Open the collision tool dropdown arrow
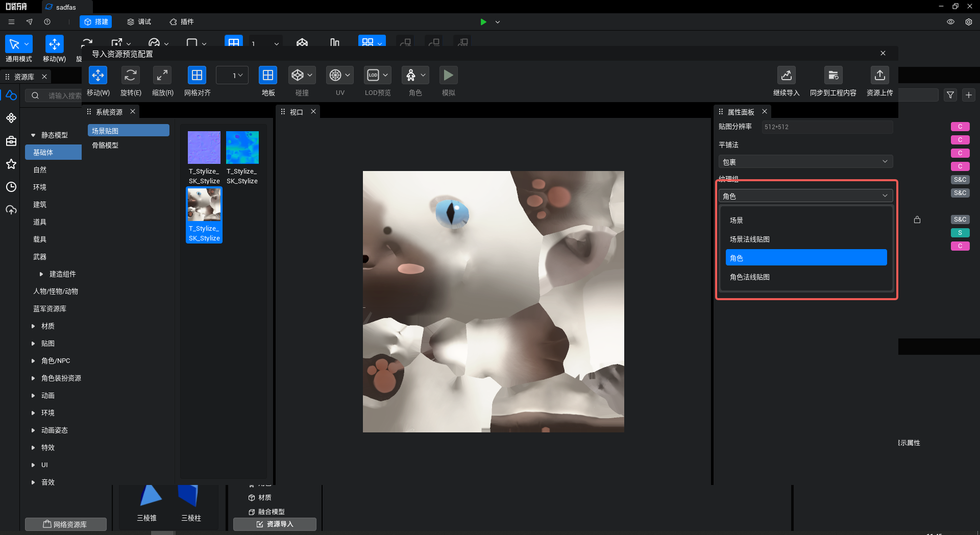Image resolution: width=980 pixels, height=535 pixels. coord(310,76)
